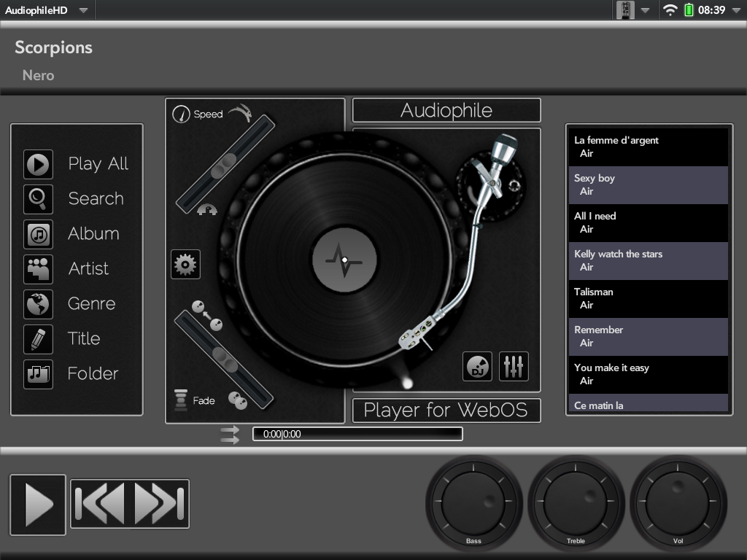Click the two-disc crossfade icon above fade slider

pos(207,315)
